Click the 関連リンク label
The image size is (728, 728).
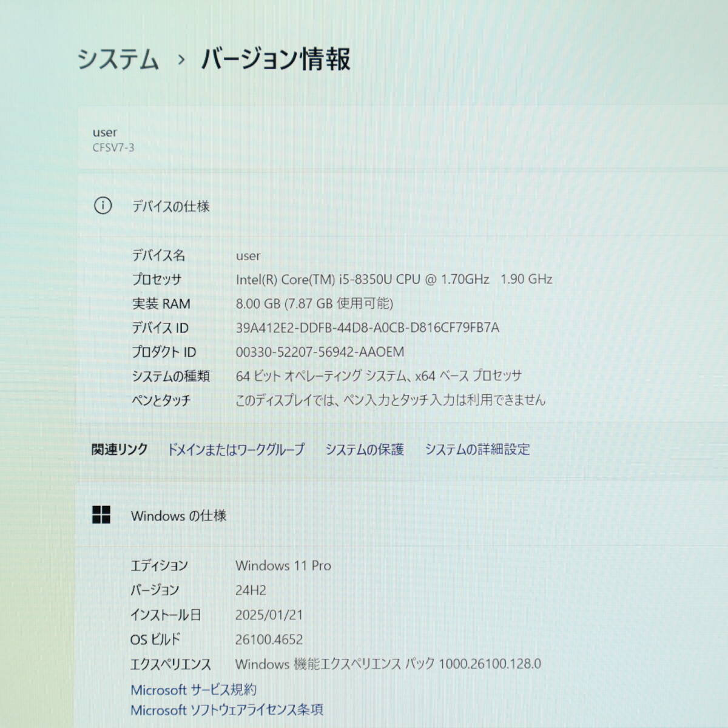pyautogui.click(x=120, y=450)
